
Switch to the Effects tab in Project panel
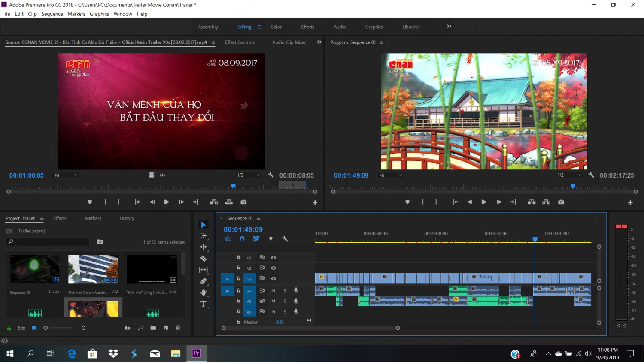(x=60, y=218)
